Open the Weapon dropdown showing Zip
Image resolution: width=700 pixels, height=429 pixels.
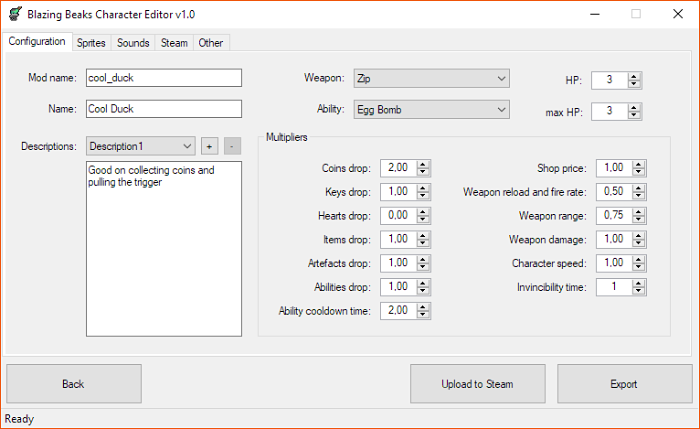(432, 79)
